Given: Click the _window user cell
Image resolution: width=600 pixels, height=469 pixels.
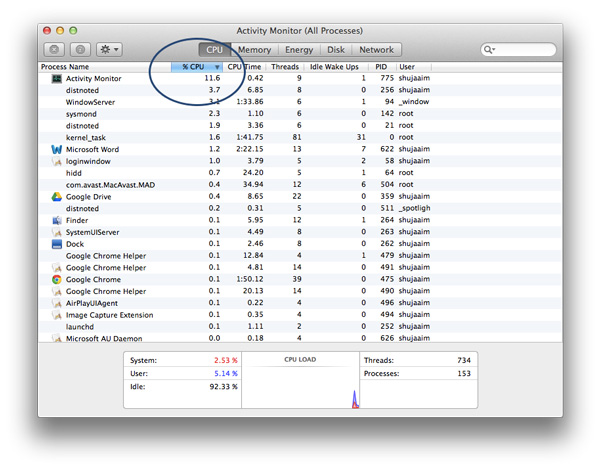Looking at the screenshot, I should [x=414, y=102].
